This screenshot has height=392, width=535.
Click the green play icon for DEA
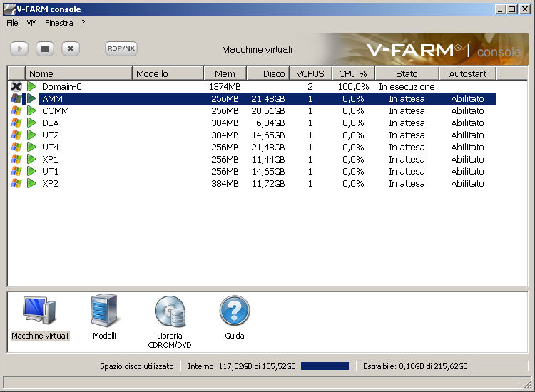pyautogui.click(x=31, y=123)
